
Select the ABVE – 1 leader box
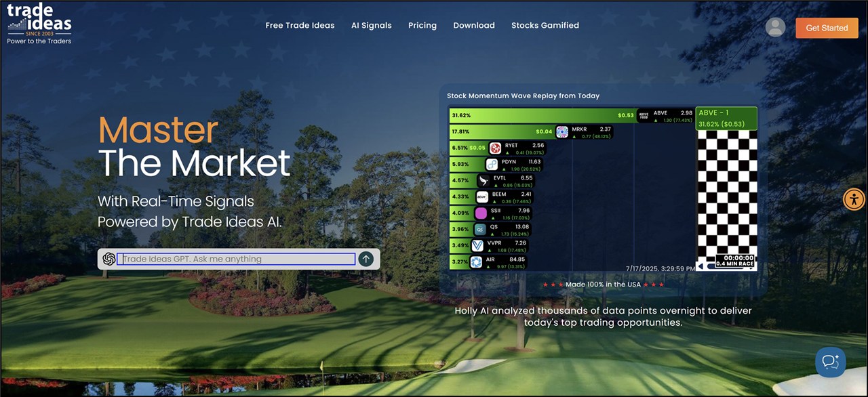[726, 119]
